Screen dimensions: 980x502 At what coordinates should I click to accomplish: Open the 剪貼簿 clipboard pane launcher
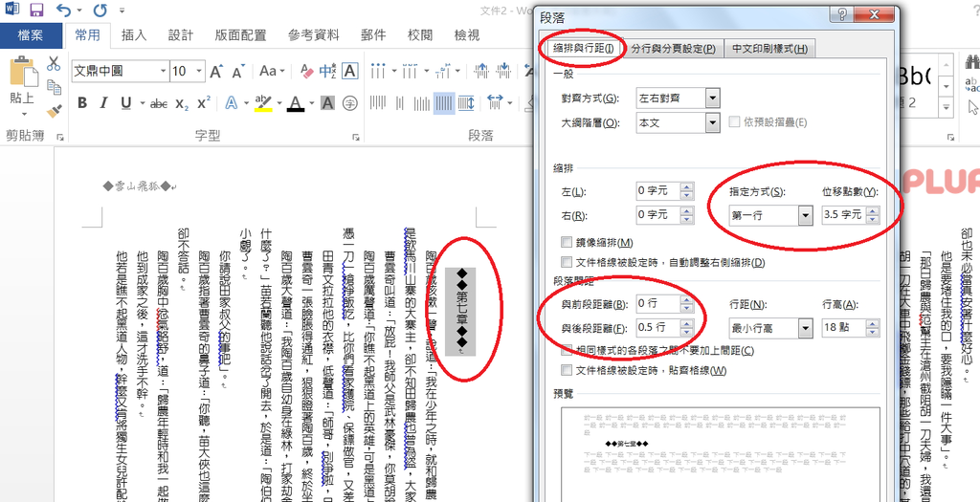click(x=60, y=137)
